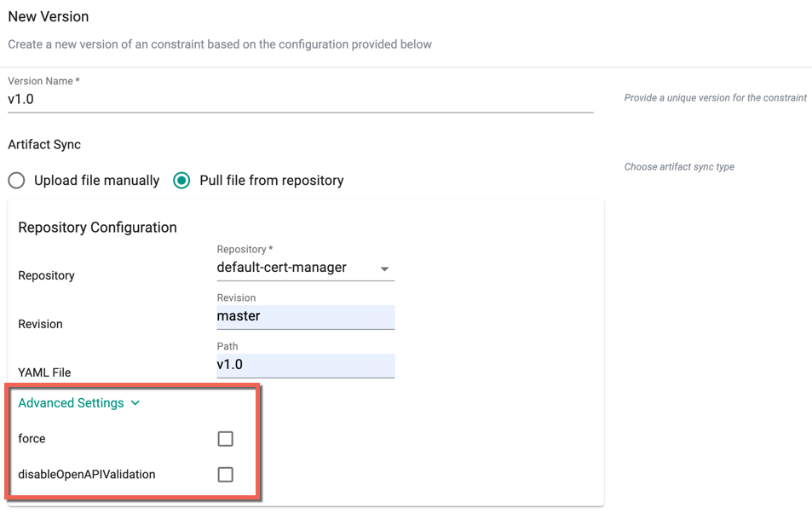Collapse the Advanced Settings section
Screen dimensions: 812x514
[x=78, y=403]
